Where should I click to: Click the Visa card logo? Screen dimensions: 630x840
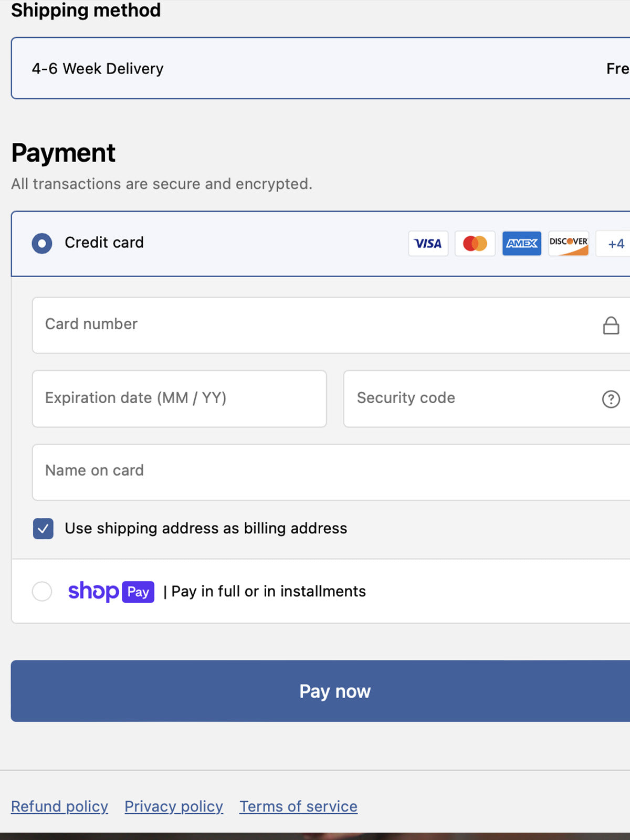428,244
